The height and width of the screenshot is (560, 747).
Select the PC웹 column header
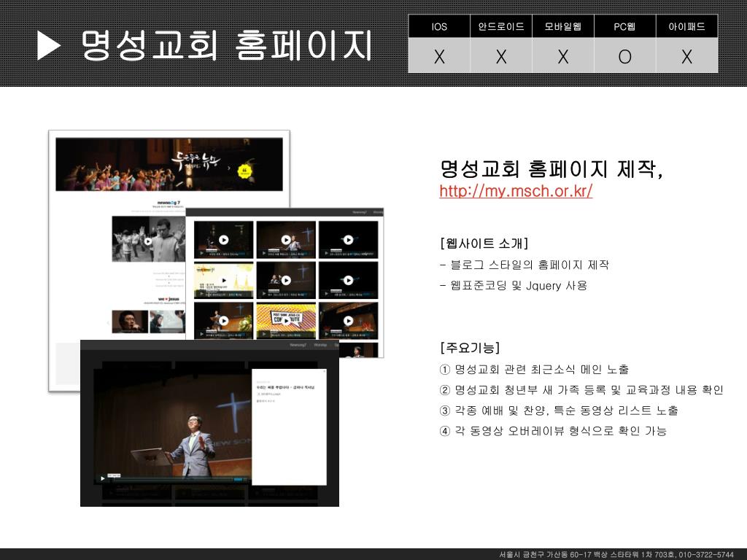pos(625,27)
